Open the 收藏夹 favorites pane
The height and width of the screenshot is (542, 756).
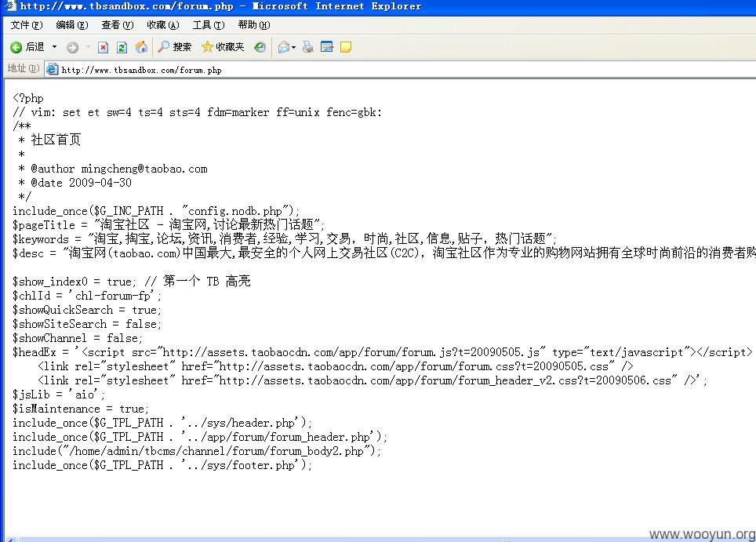pos(223,47)
